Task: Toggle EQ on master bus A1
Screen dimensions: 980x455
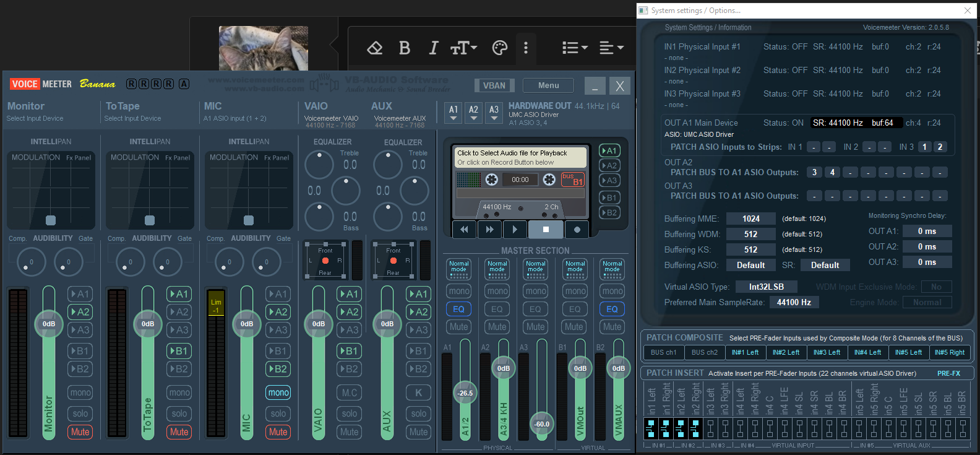Action: click(x=459, y=309)
